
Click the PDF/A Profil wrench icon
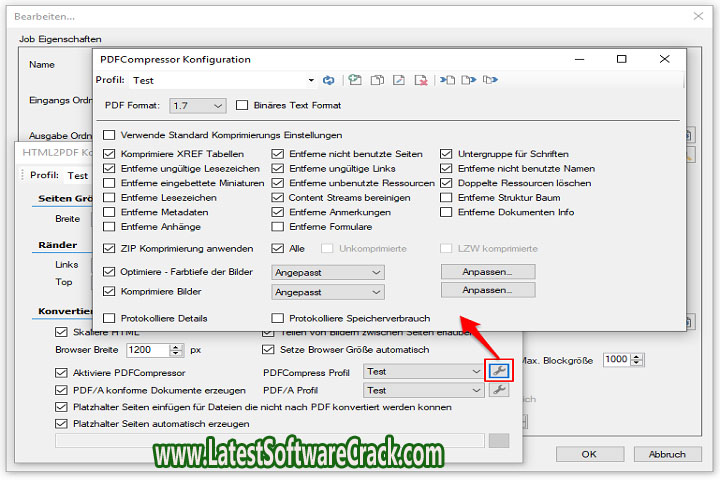click(x=497, y=390)
